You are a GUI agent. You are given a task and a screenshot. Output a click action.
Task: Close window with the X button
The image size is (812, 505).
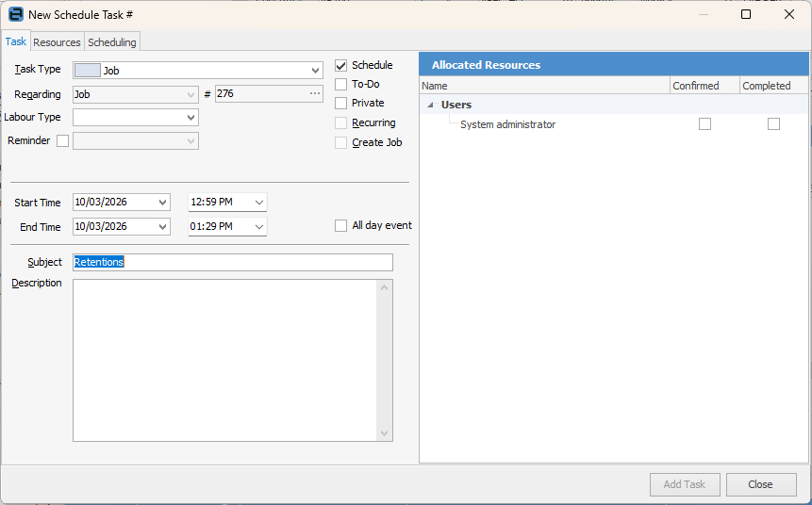[789, 14]
